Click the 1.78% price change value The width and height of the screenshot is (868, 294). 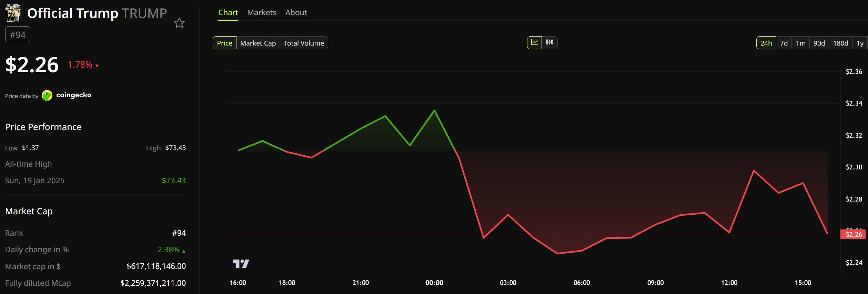coord(80,65)
